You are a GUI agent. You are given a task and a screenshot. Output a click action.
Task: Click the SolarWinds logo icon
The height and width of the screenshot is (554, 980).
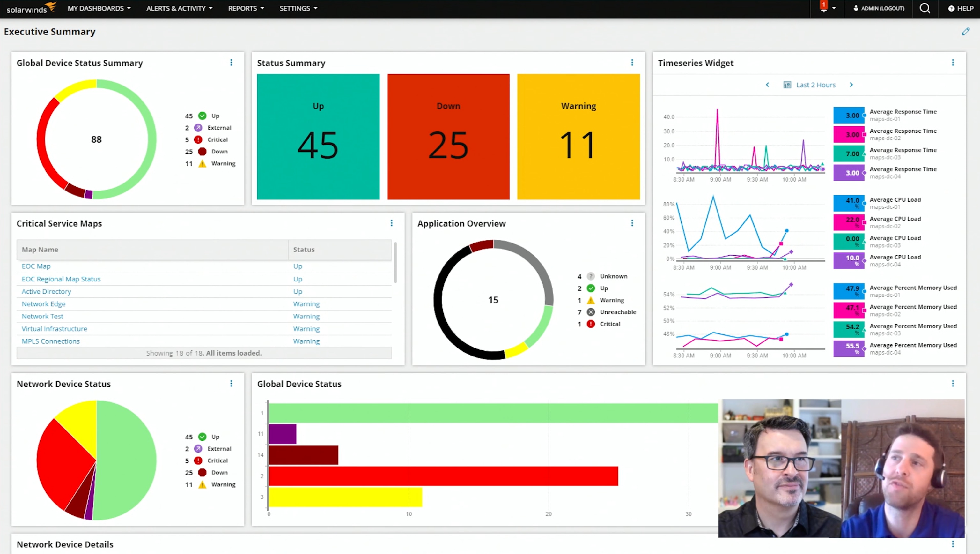tap(31, 8)
